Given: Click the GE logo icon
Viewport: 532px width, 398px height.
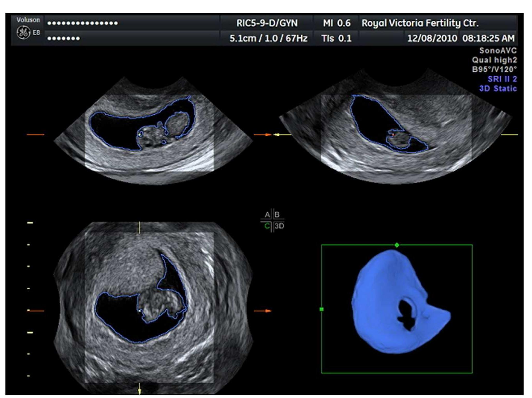Looking at the screenshot, I should [x=23, y=33].
